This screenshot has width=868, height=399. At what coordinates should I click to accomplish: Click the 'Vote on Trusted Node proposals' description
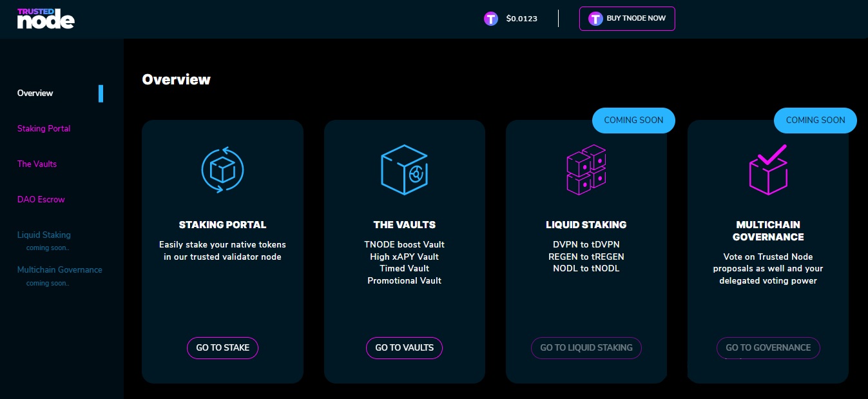point(768,269)
